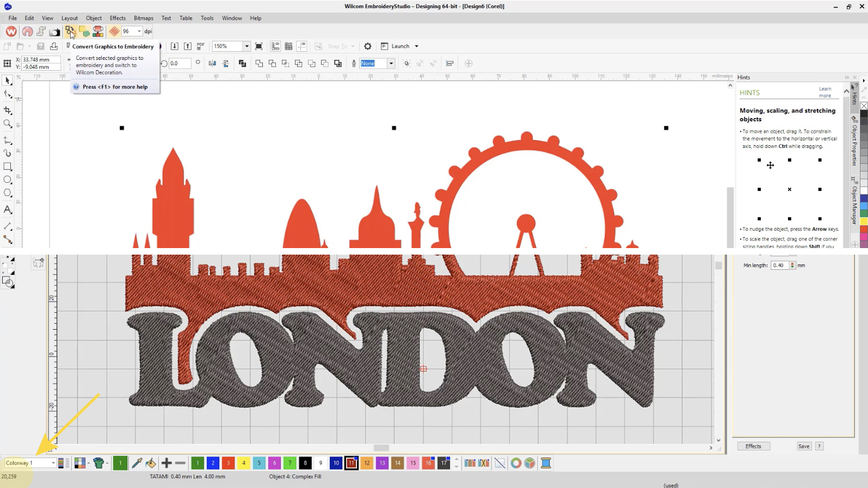Pick the Ellipse tool
Viewport: 868px width, 488px height.
point(8,180)
